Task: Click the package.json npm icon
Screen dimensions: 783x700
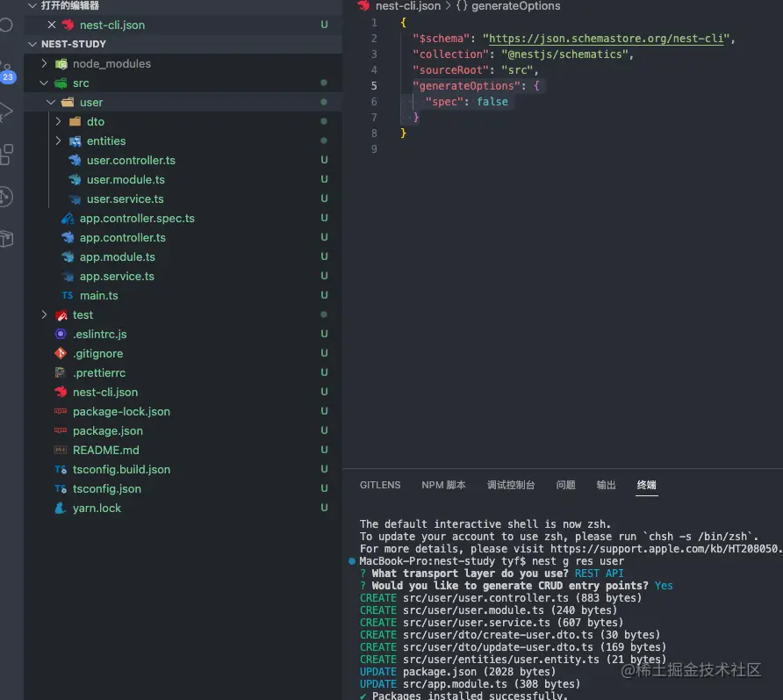Action: click(x=61, y=430)
